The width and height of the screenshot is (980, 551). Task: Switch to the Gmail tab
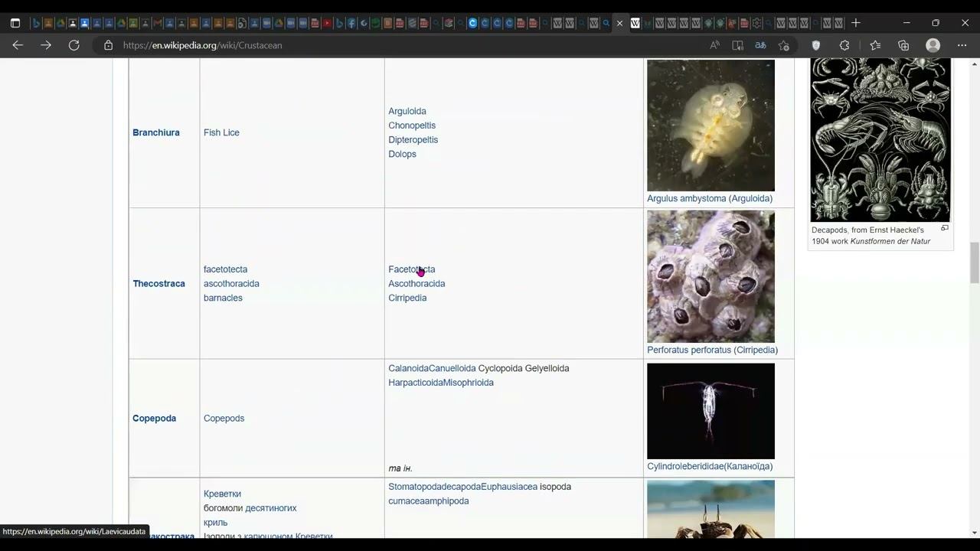click(157, 23)
